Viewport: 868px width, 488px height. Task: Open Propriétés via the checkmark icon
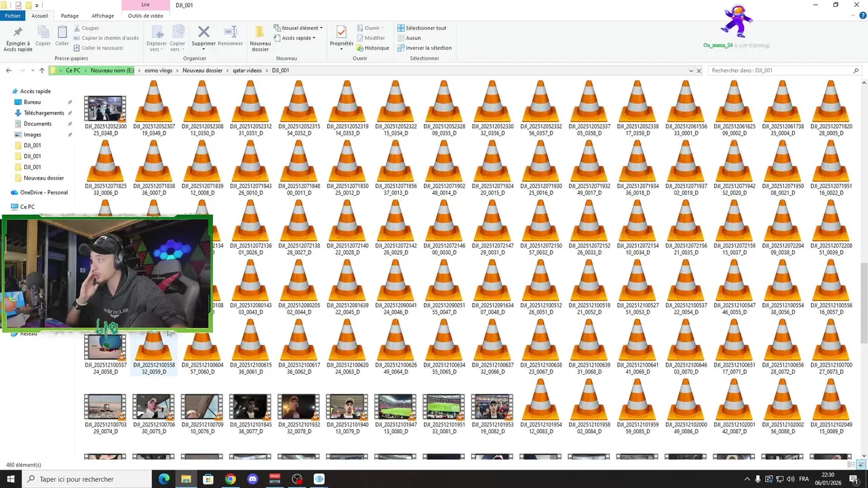[x=341, y=32]
